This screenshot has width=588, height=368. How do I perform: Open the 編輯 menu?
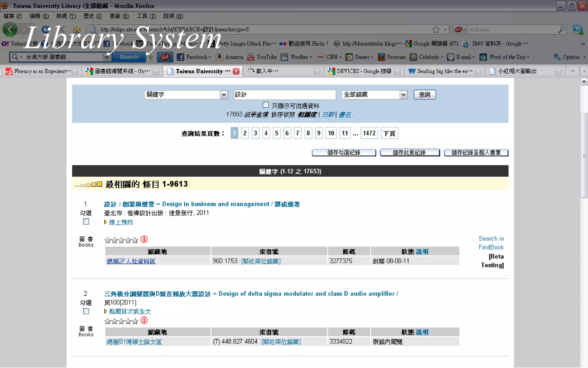pos(39,16)
